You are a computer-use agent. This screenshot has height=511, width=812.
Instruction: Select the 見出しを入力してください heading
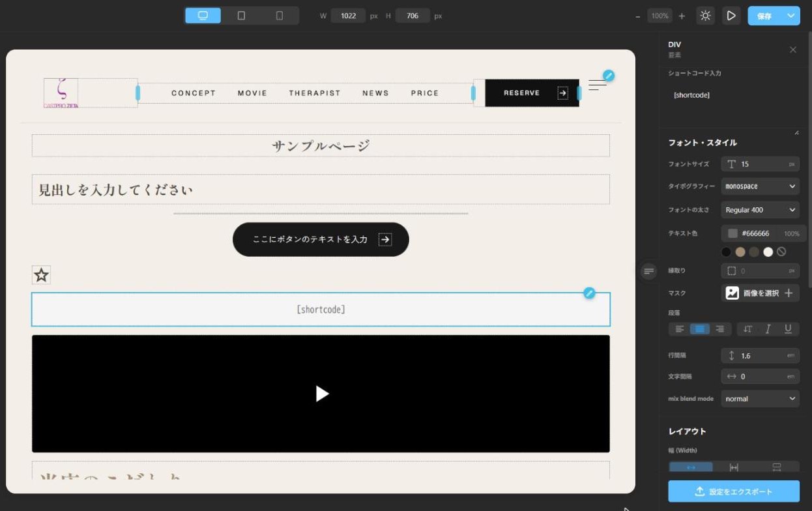click(x=321, y=189)
